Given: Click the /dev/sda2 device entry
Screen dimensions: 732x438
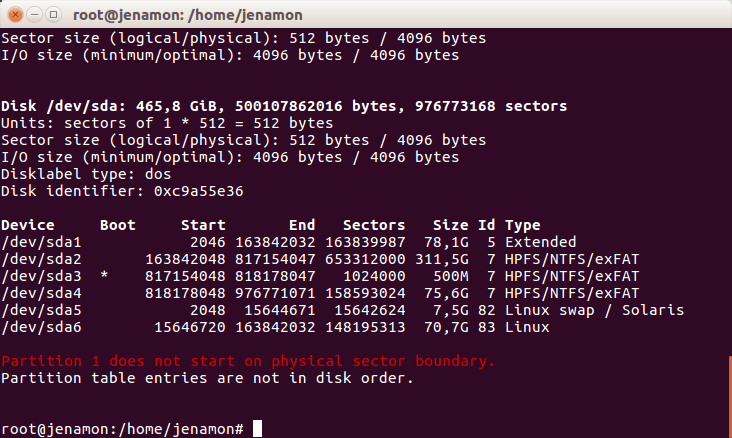Looking at the screenshot, I should coord(41,259).
